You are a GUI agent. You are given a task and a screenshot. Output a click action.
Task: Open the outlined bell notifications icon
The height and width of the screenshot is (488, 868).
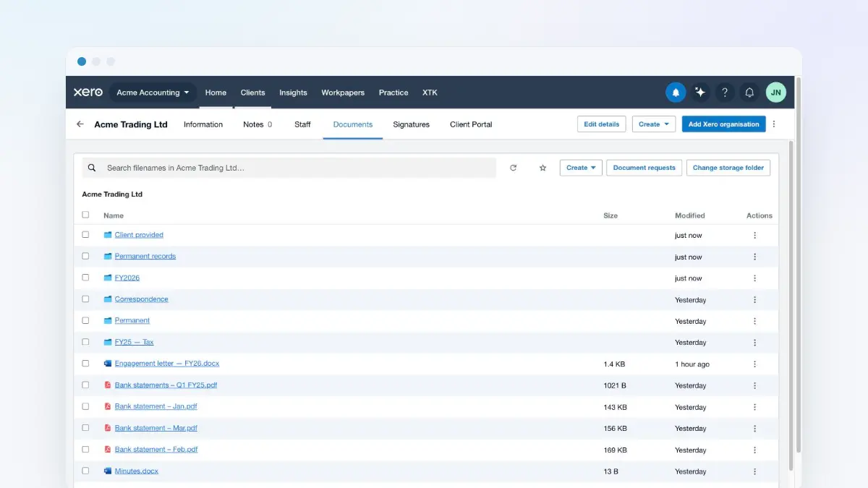tap(749, 93)
